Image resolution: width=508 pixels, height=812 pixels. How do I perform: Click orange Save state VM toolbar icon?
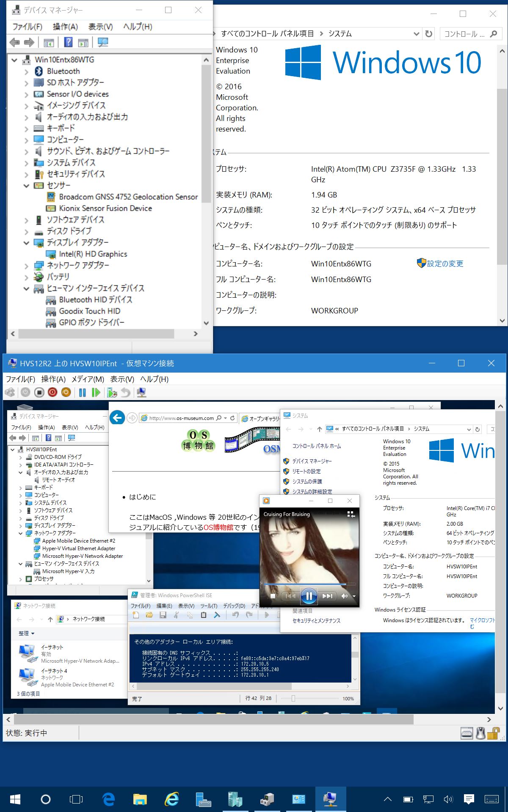pos(66,392)
